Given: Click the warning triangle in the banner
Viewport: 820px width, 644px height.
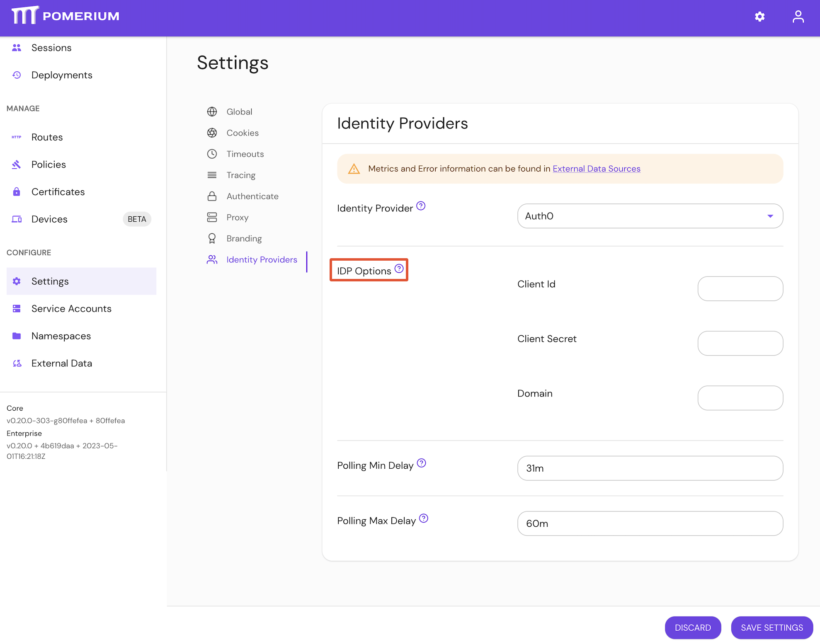Looking at the screenshot, I should [354, 169].
